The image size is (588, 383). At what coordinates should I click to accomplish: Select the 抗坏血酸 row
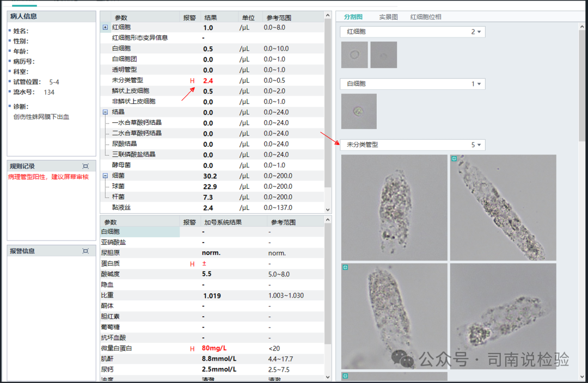click(x=212, y=338)
